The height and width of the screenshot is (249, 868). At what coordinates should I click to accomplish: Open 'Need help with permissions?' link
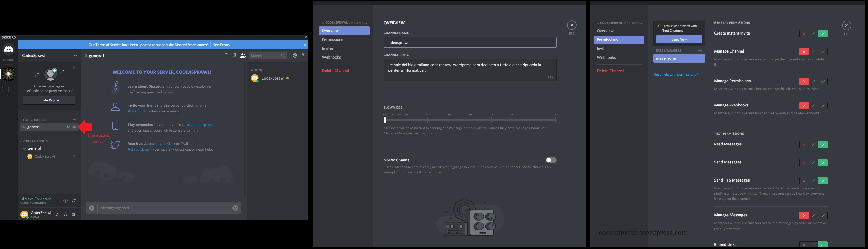[x=675, y=74]
